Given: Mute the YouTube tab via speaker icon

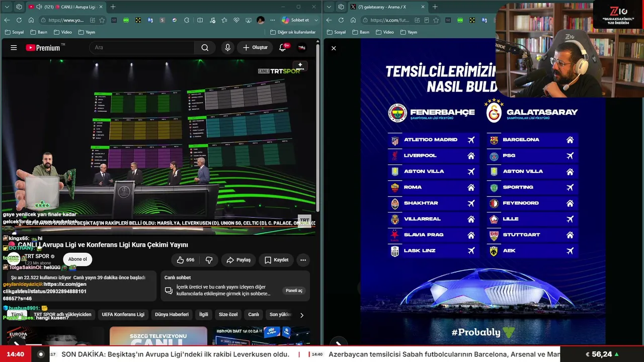Looking at the screenshot, I should point(39,7).
